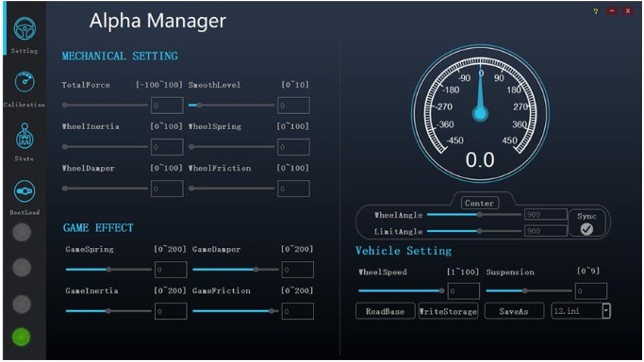Click the GAME EFFECT heading
This screenshot has height=362, width=644.
[98, 228]
